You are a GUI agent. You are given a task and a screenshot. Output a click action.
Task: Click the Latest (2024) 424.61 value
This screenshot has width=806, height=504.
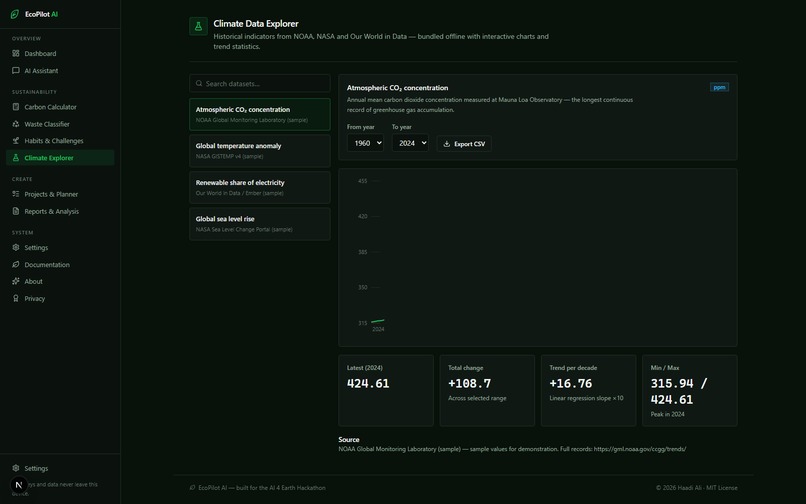[368, 384]
